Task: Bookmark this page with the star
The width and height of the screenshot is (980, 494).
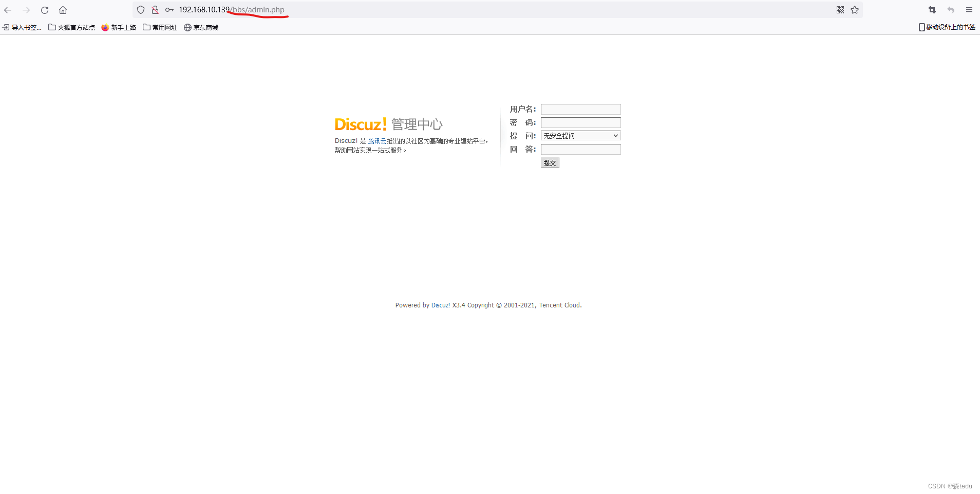Action: [x=855, y=10]
